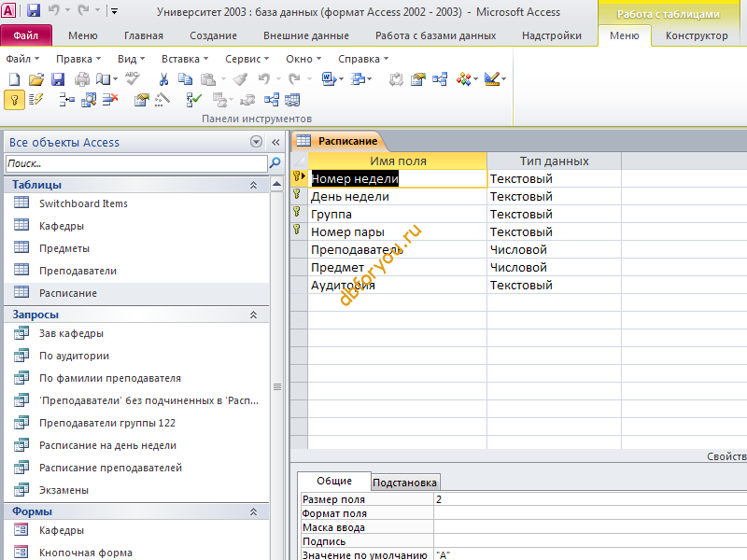Click the Числовой type for Преподаватель

point(554,249)
